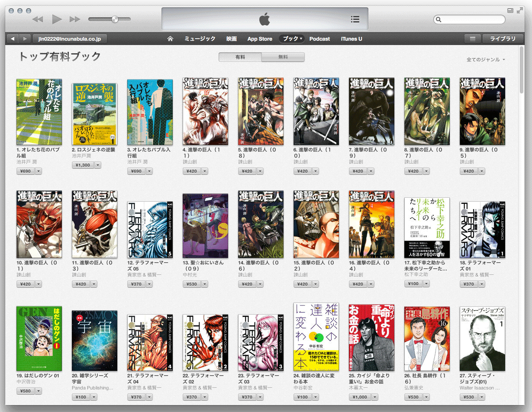Expand options arrow for 社長 島耕作 price
The width and height of the screenshot is (532, 412).
tap(426, 397)
